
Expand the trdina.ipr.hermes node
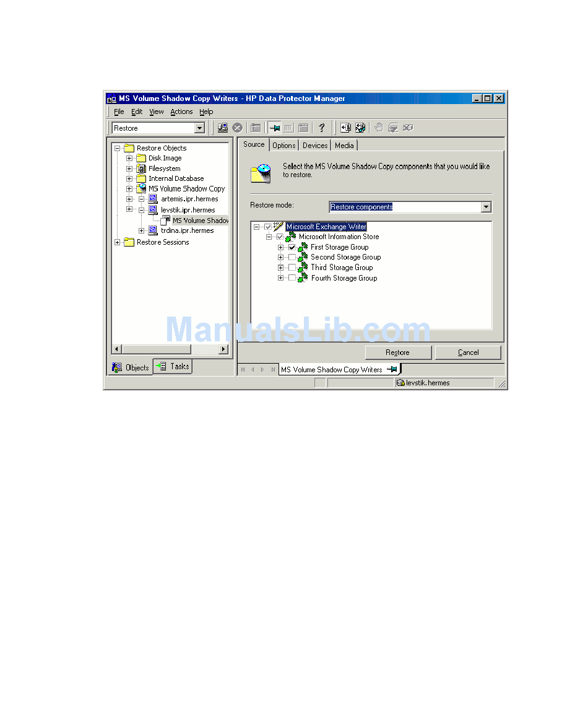[142, 230]
